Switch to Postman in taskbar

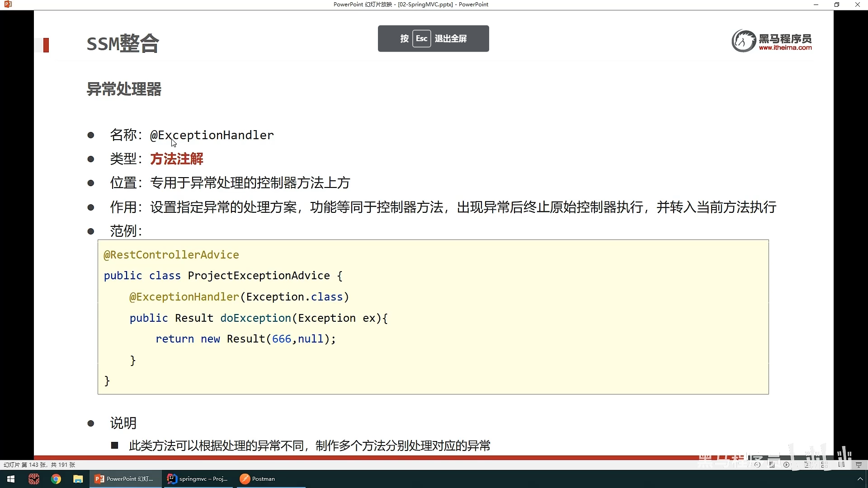coord(258,479)
